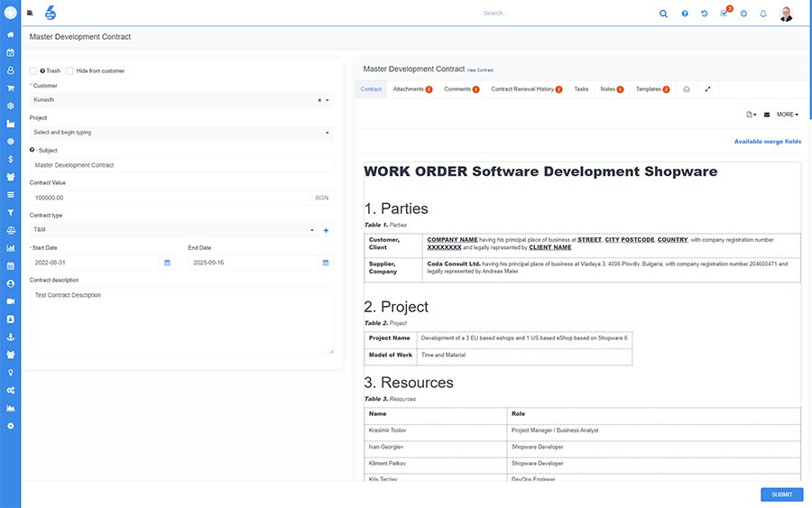This screenshot has width=812, height=508.
Task: Toggle the sidebar menu hamburger icon
Action: click(30, 13)
